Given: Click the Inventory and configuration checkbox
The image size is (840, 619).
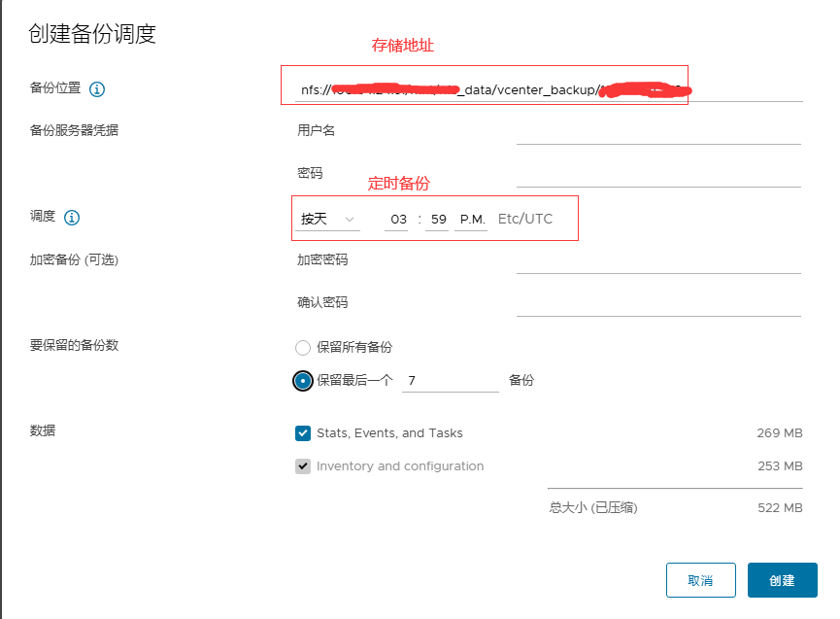Looking at the screenshot, I should [305, 466].
